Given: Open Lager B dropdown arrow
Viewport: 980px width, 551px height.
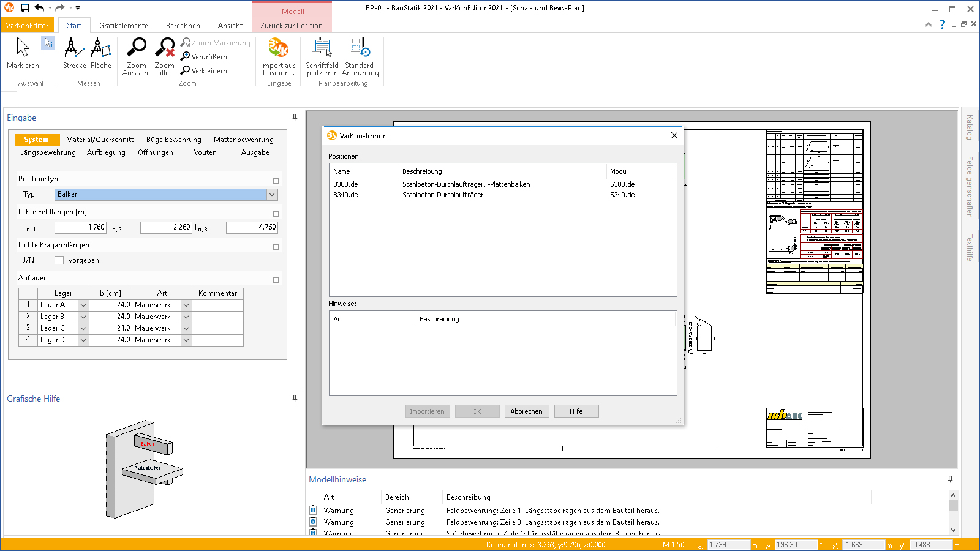Looking at the screenshot, I should 83,317.
